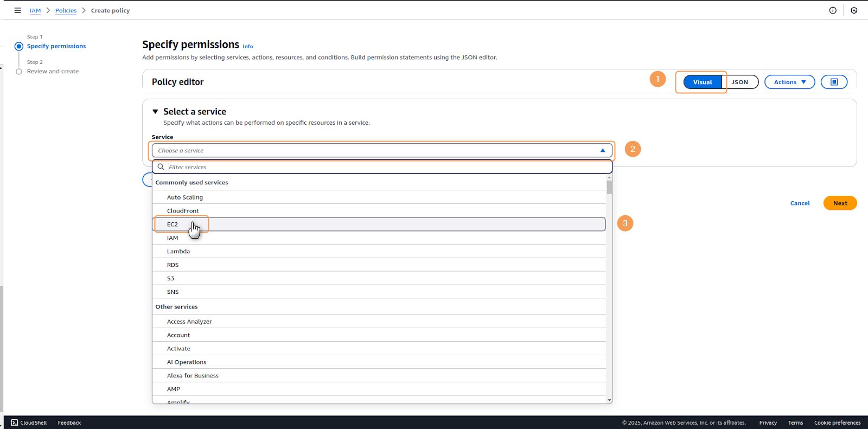Go to Policies breadcrumb link

66,11
